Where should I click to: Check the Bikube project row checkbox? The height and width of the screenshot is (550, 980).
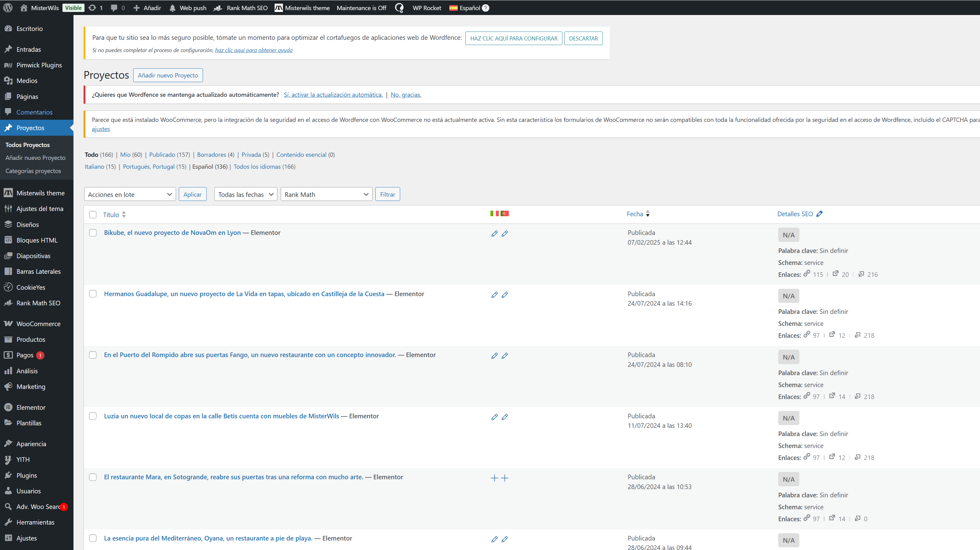point(93,232)
